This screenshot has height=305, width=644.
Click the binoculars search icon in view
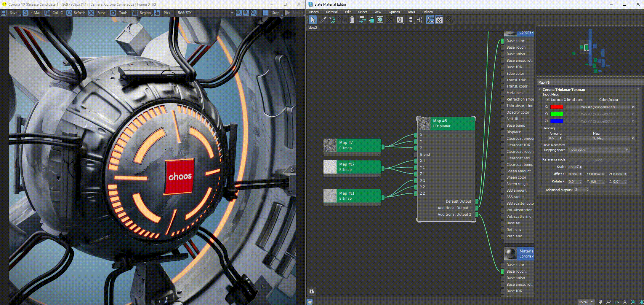(312, 291)
